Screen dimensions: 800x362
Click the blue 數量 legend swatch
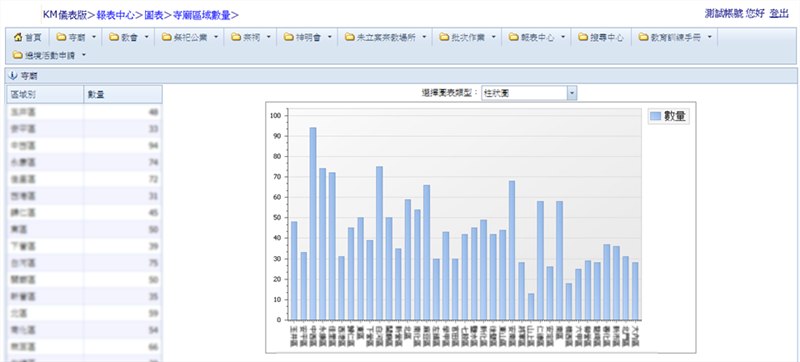pos(655,116)
